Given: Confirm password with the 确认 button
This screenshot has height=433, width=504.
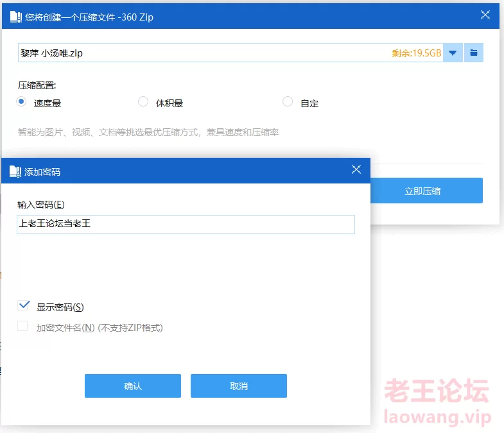Looking at the screenshot, I should [x=133, y=386].
